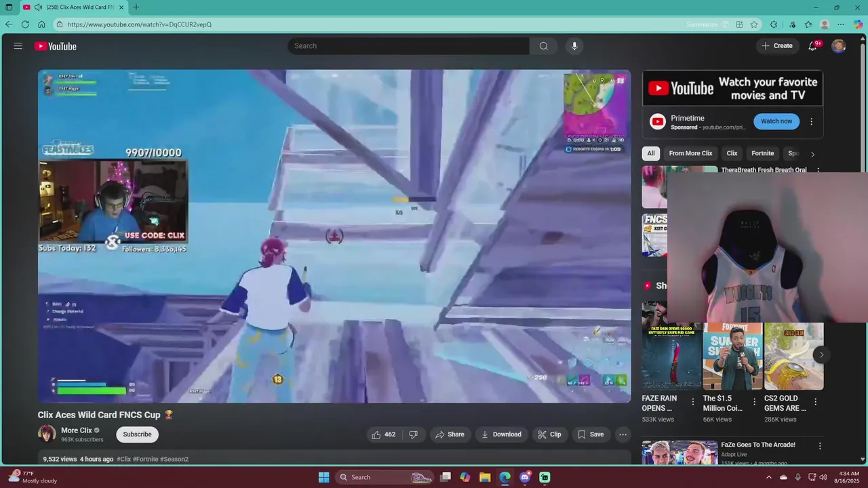Select the From More Clix chip

coord(690,153)
